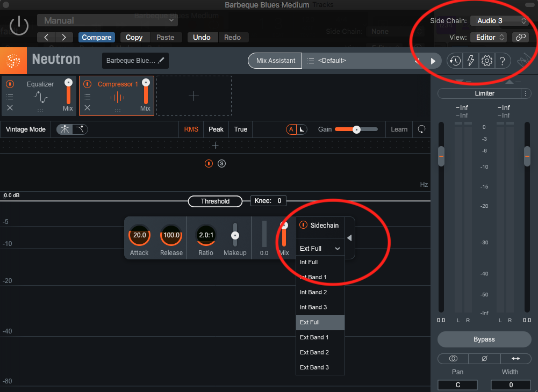Open the help question mark icon
Screen dimensions: 538x392
coord(503,61)
